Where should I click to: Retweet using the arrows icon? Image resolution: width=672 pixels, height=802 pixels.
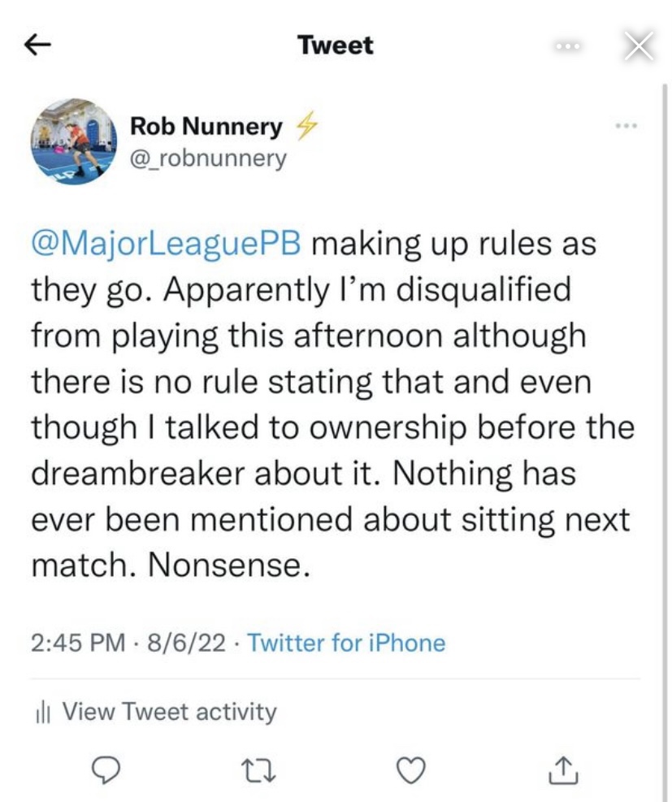(262, 769)
